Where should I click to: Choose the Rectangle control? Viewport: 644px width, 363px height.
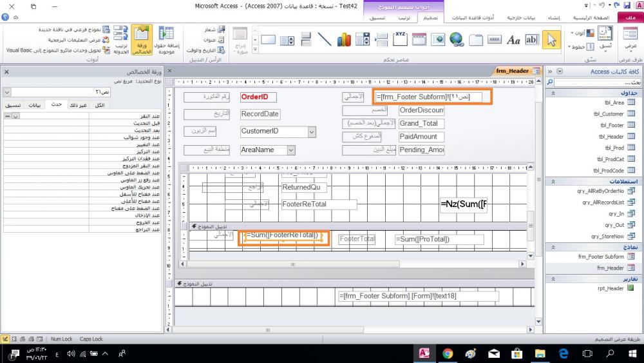[268, 39]
